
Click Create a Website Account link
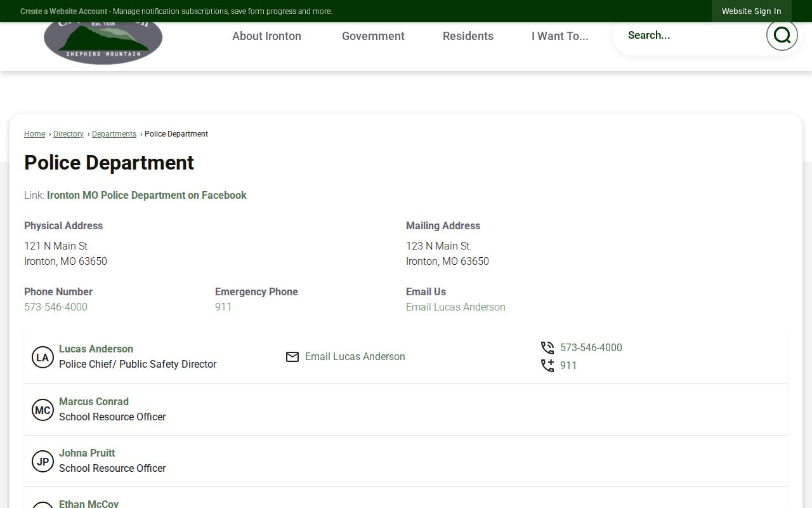pyautogui.click(x=63, y=11)
